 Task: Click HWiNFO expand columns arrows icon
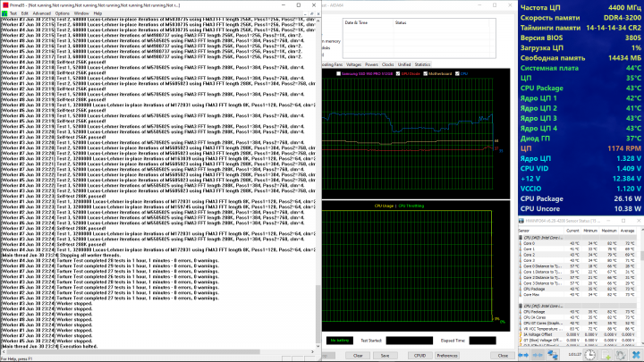(x=523, y=356)
